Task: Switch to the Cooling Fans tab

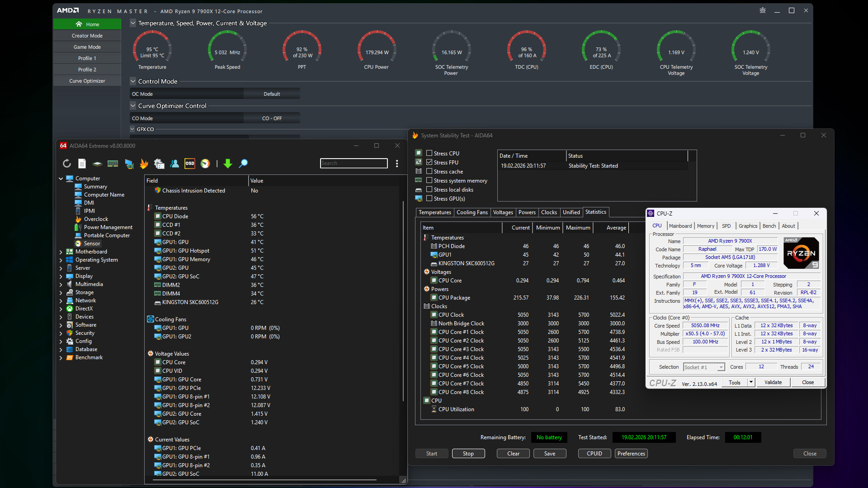Action: (x=472, y=212)
